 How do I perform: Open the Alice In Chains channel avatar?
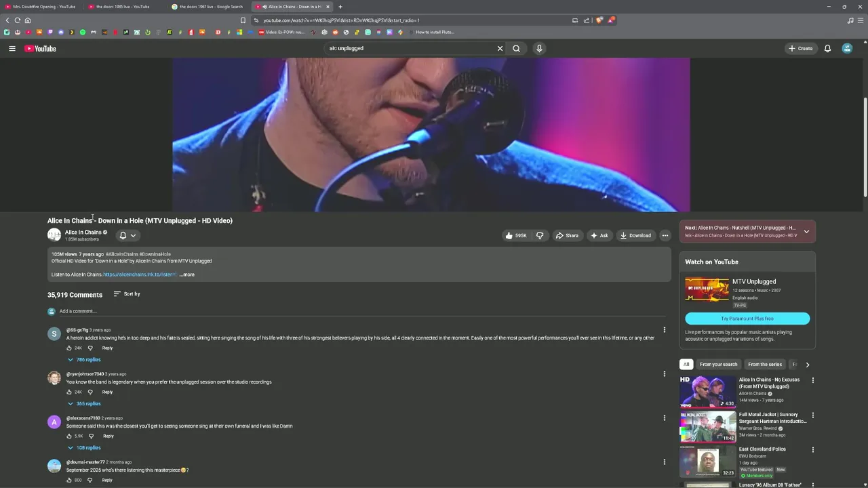pyautogui.click(x=54, y=235)
